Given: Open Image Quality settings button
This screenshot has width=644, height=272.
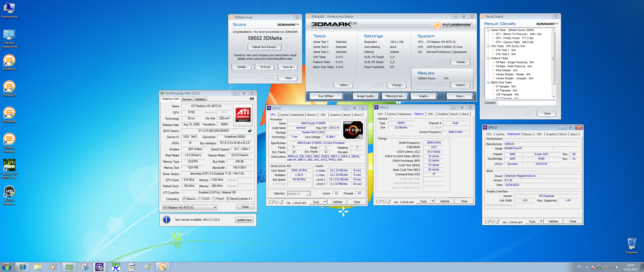Looking at the screenshot, I should point(367,96).
